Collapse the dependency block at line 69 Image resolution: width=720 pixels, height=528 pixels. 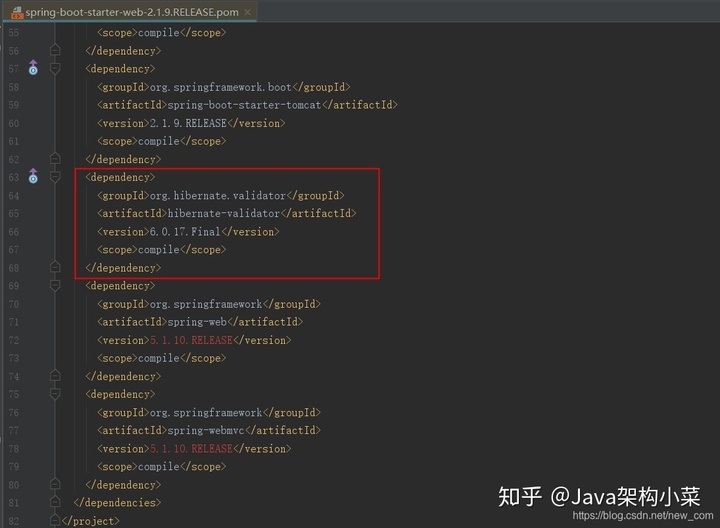click(55, 286)
